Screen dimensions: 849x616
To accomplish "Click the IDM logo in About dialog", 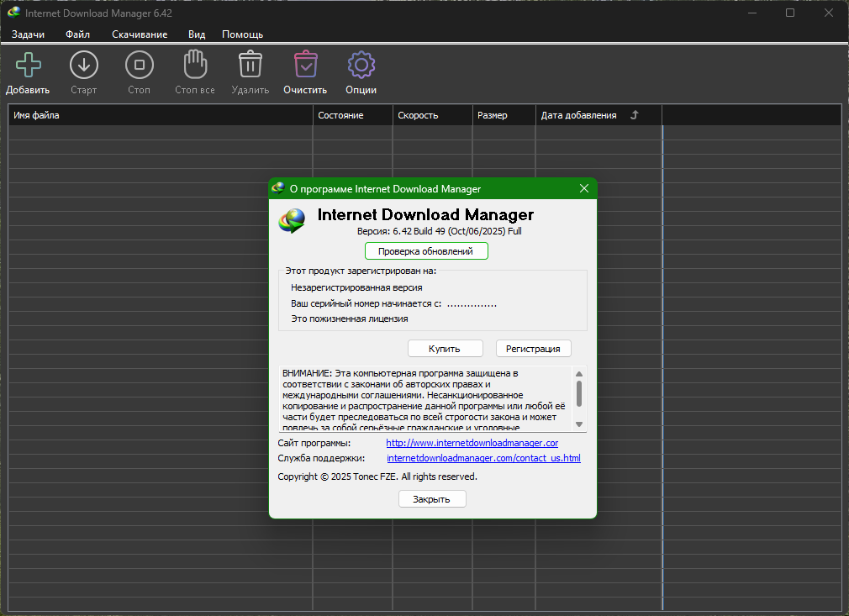I will click(x=293, y=219).
